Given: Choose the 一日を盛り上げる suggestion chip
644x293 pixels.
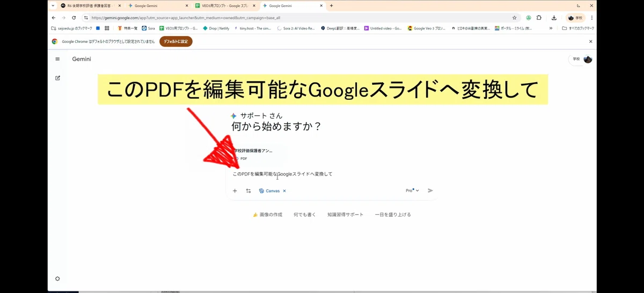Looking at the screenshot, I should [393, 215].
